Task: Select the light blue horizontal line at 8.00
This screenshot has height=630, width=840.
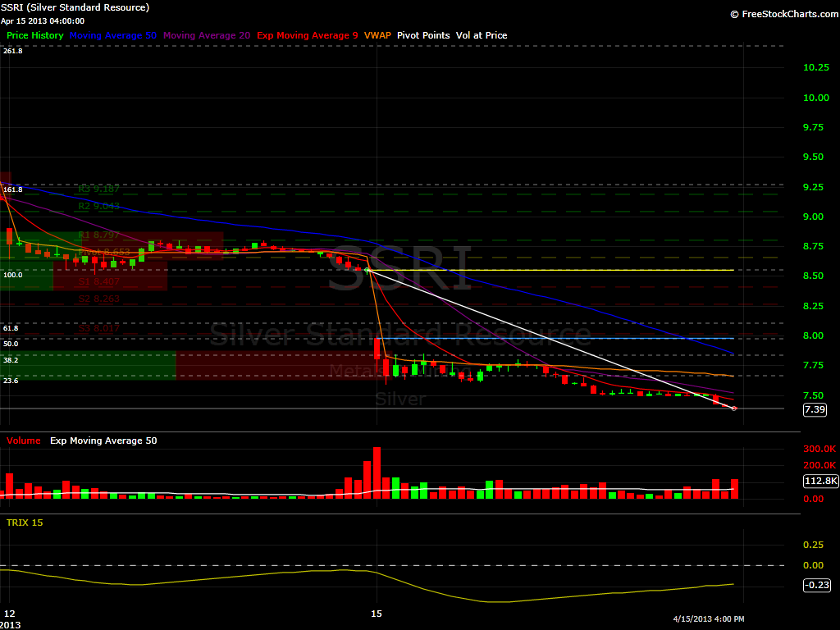Action: pos(557,339)
